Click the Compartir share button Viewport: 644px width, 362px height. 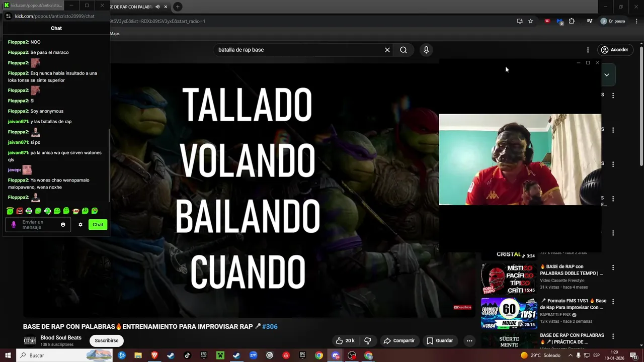(399, 340)
